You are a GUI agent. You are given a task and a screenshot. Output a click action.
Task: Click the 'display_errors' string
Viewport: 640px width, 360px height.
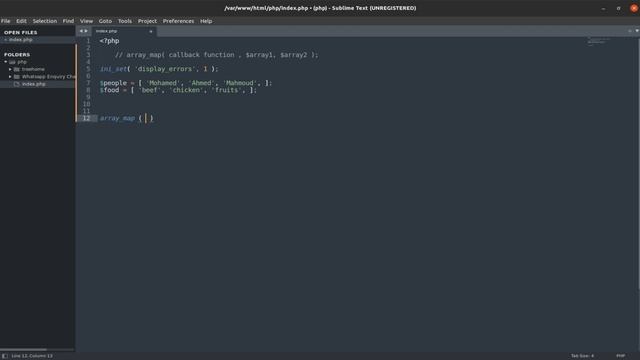click(x=165, y=69)
